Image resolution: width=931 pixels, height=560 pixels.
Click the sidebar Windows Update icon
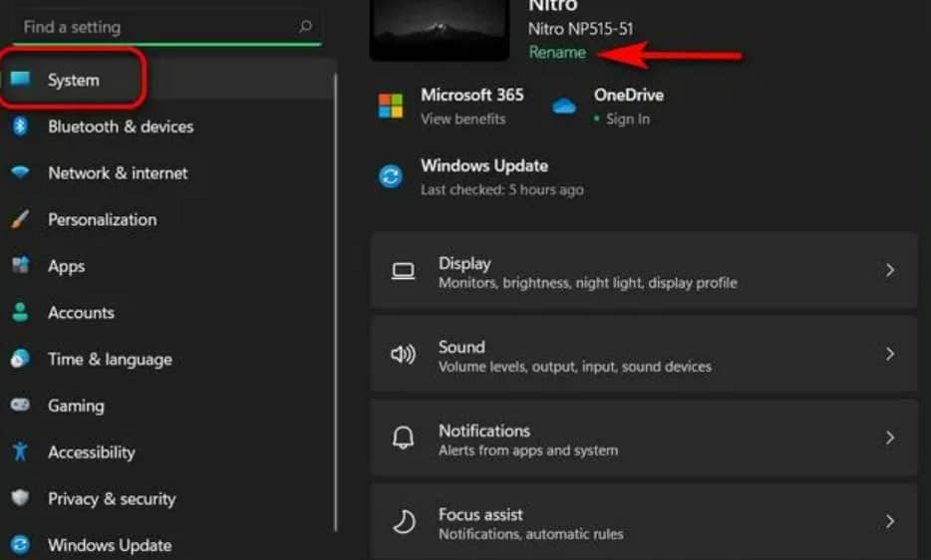20,544
